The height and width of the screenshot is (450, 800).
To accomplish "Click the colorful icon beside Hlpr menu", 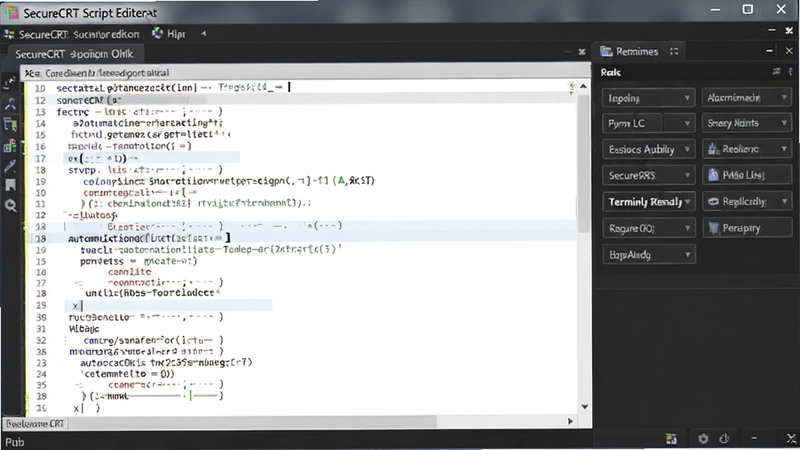I will (x=157, y=34).
